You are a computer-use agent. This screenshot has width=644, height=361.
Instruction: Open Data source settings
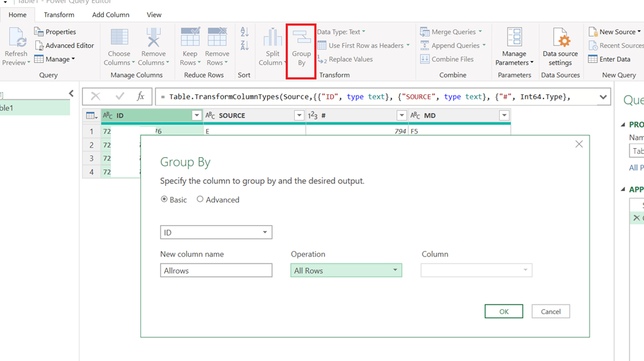tap(560, 46)
